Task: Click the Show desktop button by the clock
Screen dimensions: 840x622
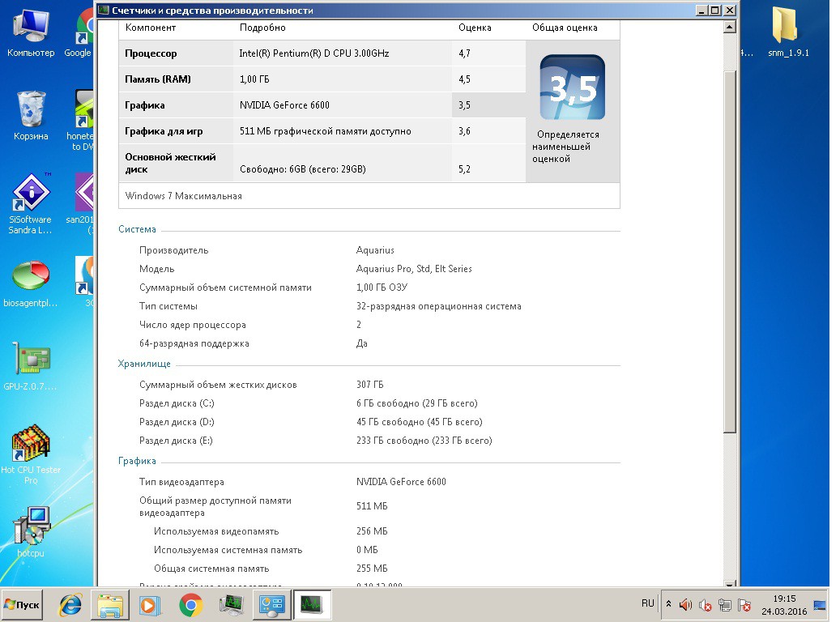Action: coord(820,605)
